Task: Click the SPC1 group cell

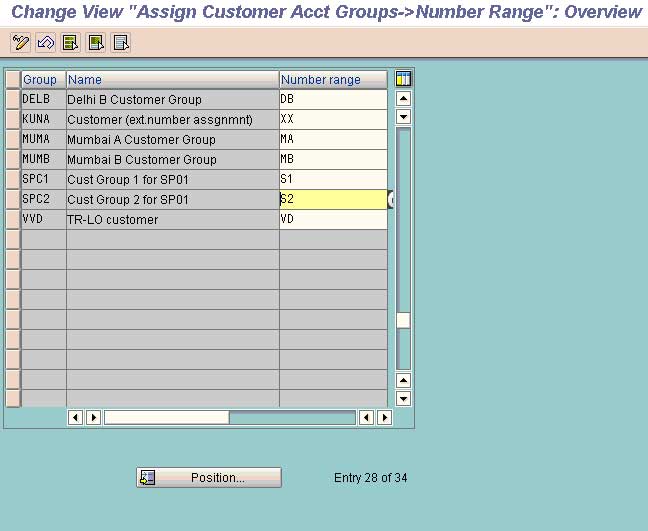Action: pos(43,179)
